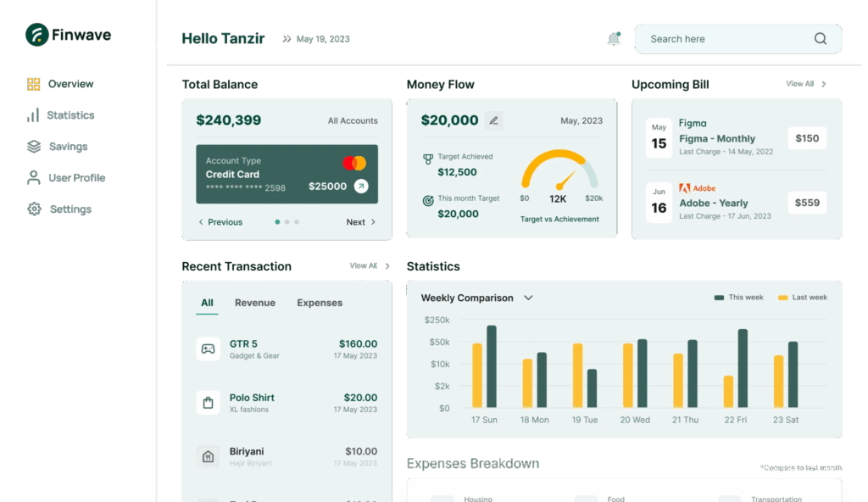Viewport: 868px width, 502px height.
Task: Click View All for Upcoming Bill
Action: coord(805,84)
